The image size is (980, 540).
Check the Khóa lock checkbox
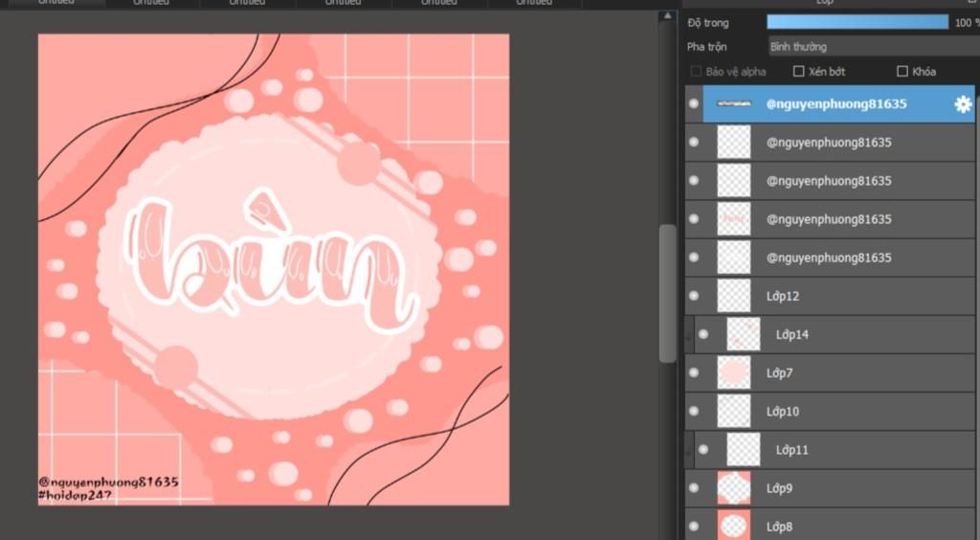(x=902, y=71)
